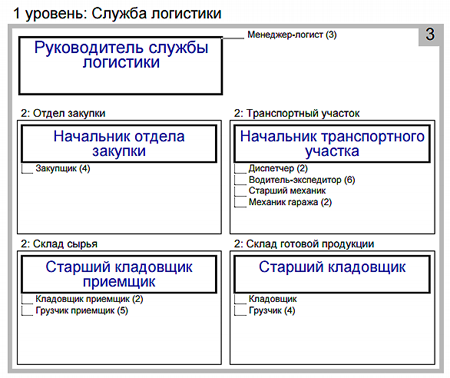Click the Диспетчер (2) entry
The height and width of the screenshot is (378, 450).
coord(278,168)
